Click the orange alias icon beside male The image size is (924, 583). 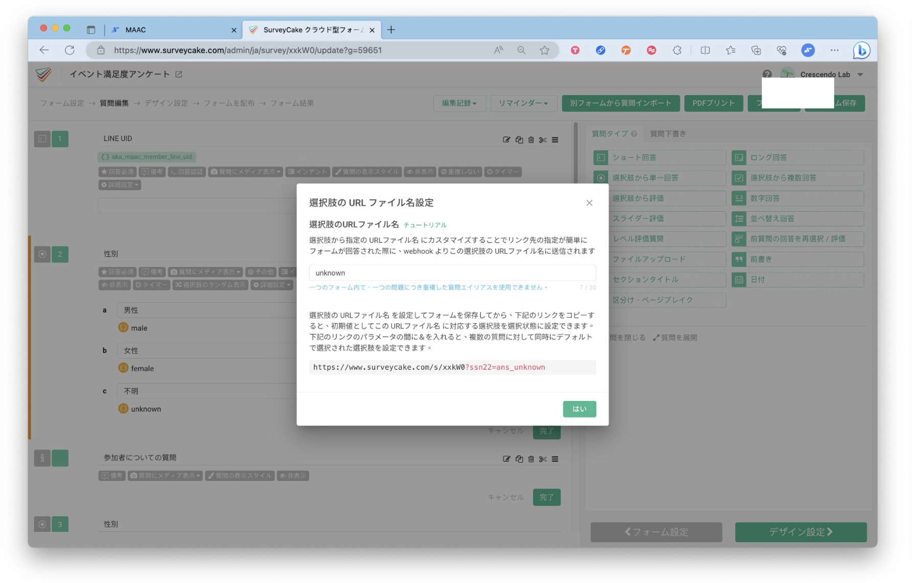pos(123,327)
